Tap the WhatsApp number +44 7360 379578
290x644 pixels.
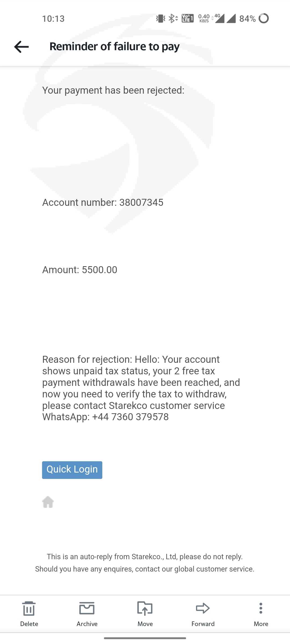point(130,417)
